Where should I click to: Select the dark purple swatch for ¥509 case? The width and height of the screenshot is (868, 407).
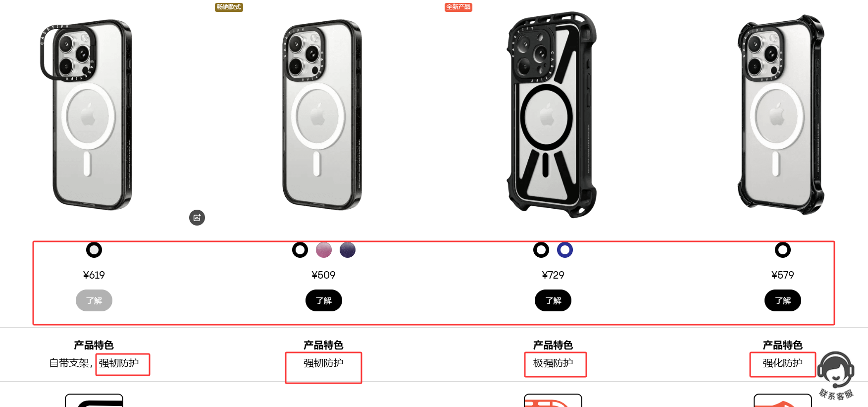click(x=348, y=250)
